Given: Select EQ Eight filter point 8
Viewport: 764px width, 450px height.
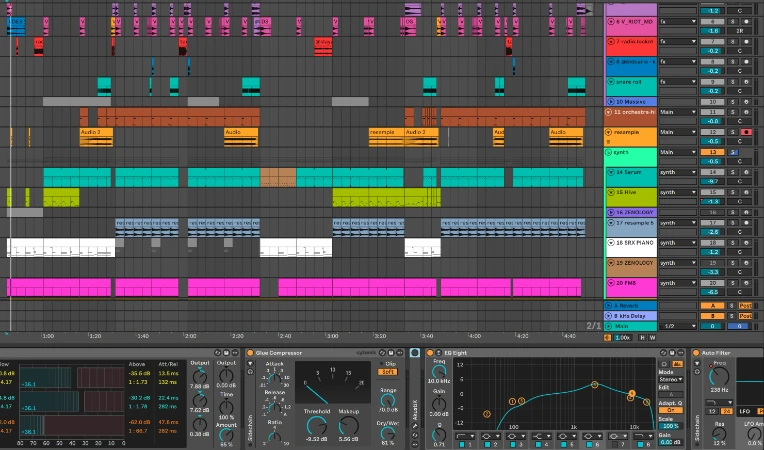Looking at the screenshot, I should coord(647,402).
